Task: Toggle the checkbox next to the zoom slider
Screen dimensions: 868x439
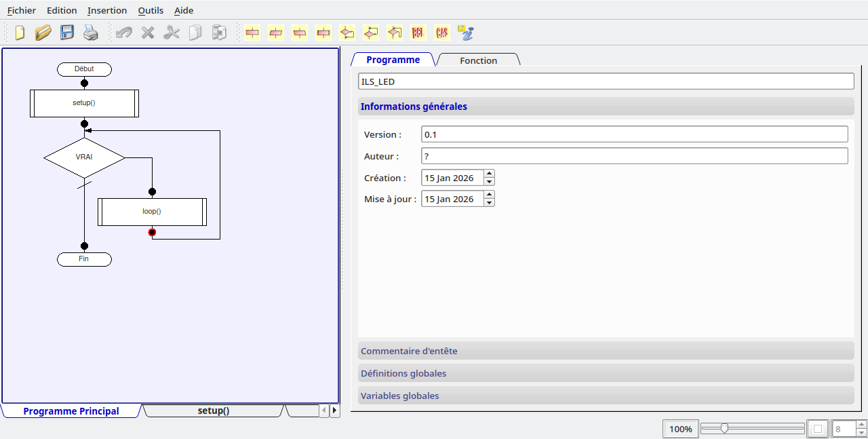Action: [818, 429]
